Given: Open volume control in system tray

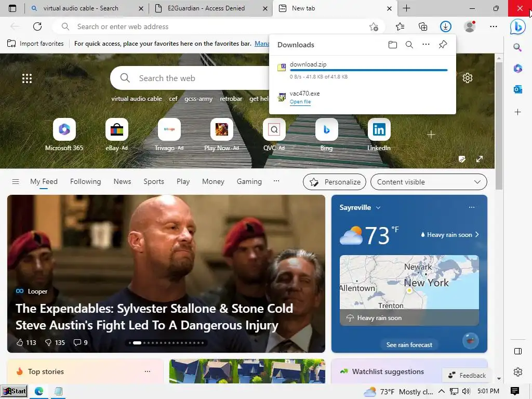Looking at the screenshot, I should [x=466, y=391].
